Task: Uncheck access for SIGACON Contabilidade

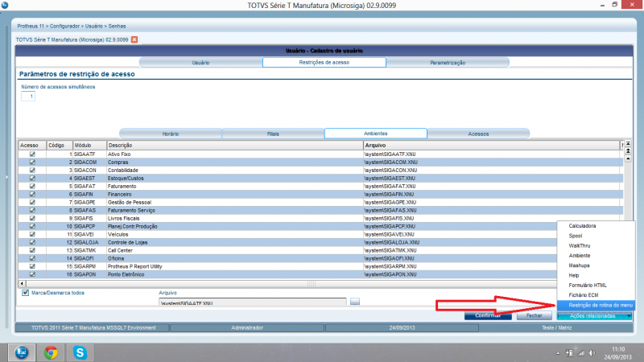Action: click(32, 171)
